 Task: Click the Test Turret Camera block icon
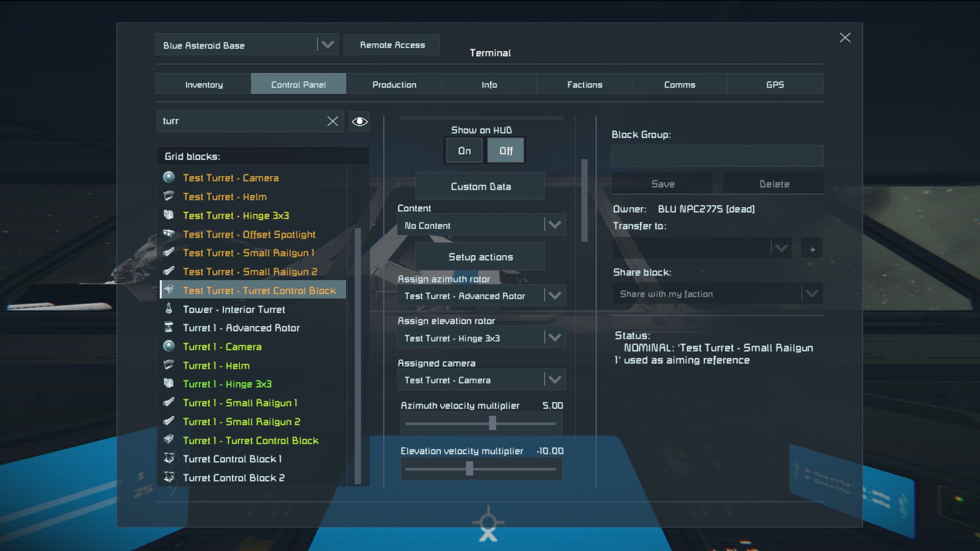169,177
